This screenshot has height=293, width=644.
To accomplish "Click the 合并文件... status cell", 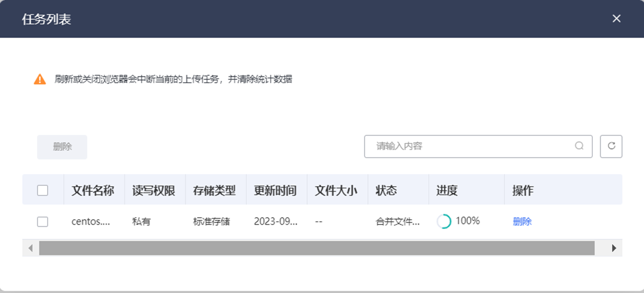I will point(397,222).
